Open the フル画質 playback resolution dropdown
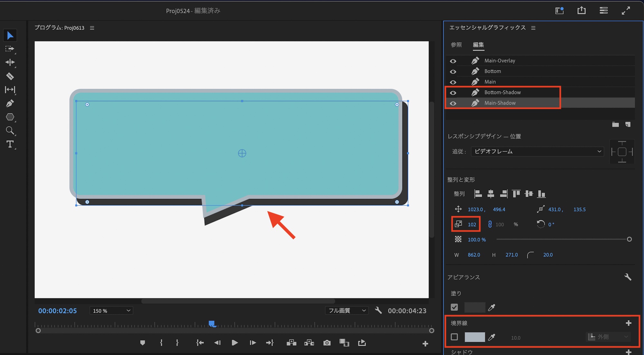644x355 pixels. tap(346, 311)
